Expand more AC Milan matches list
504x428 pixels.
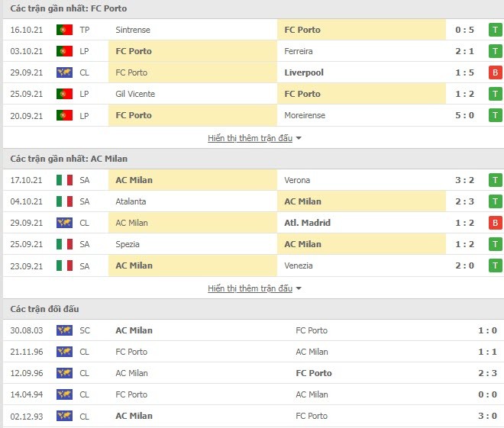click(x=250, y=288)
